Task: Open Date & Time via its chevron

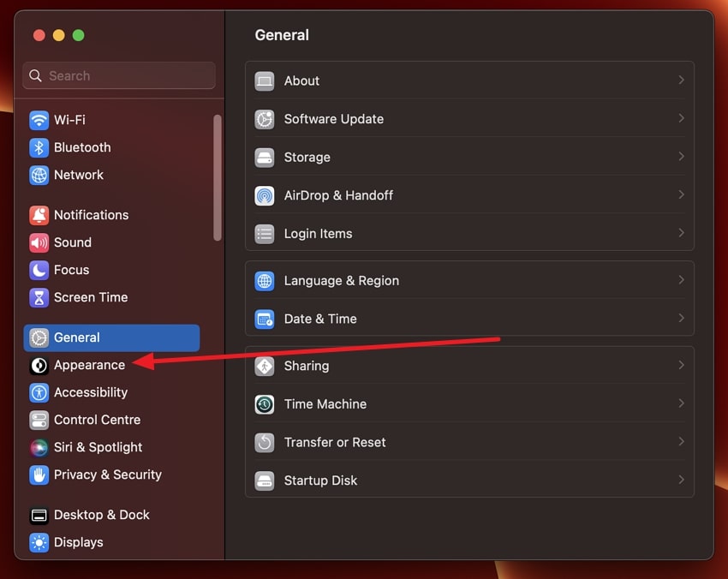Action: 681,318
